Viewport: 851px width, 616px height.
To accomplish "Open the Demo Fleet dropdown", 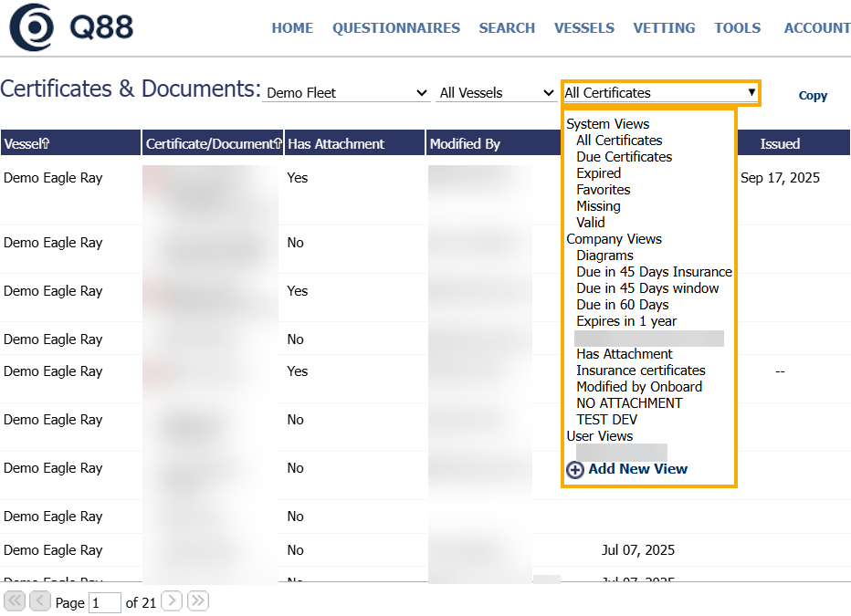I will pyautogui.click(x=347, y=93).
